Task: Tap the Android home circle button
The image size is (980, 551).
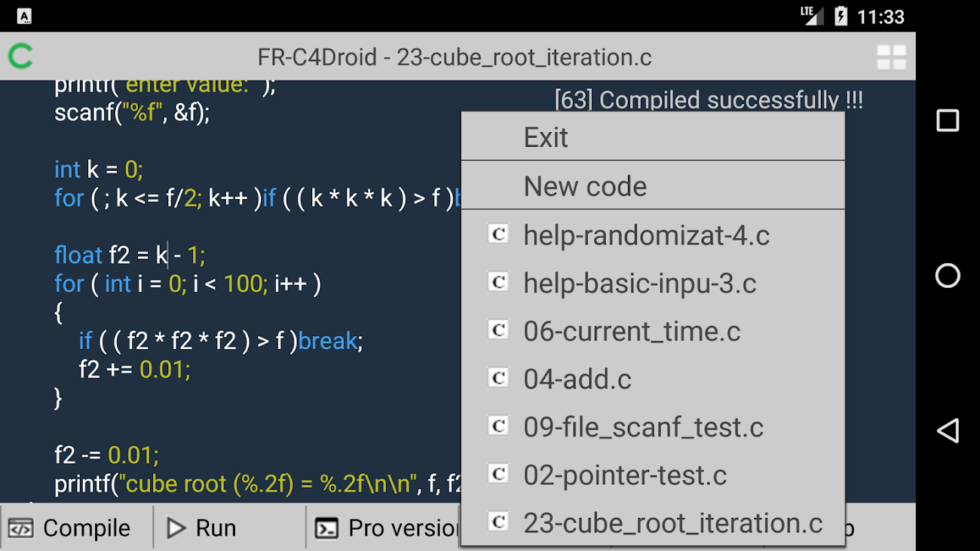Action: [x=948, y=275]
